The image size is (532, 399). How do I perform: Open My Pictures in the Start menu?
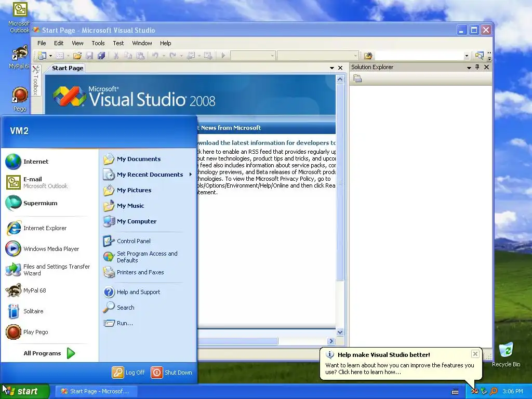tap(148, 190)
